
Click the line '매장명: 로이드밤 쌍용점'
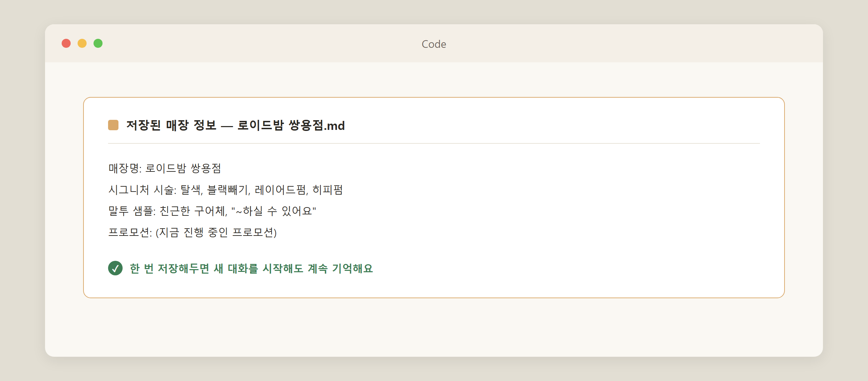(x=165, y=168)
